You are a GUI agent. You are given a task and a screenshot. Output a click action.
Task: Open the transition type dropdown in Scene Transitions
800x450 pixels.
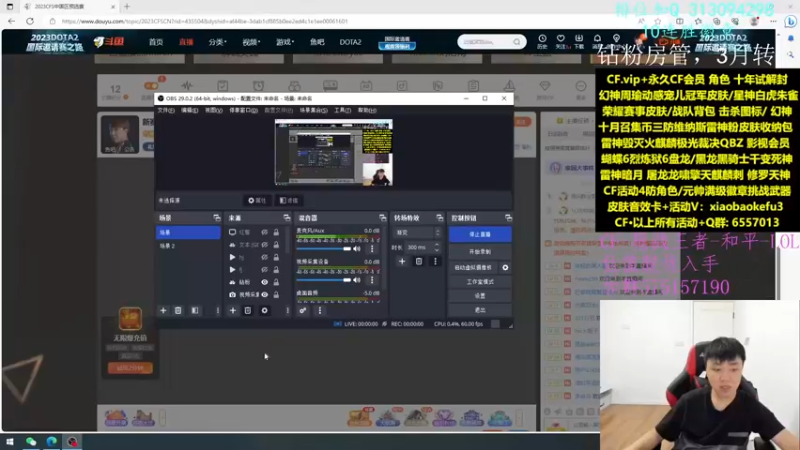coord(417,233)
